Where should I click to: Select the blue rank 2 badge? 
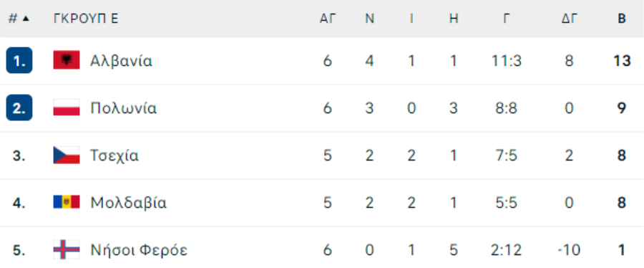[x=19, y=107]
